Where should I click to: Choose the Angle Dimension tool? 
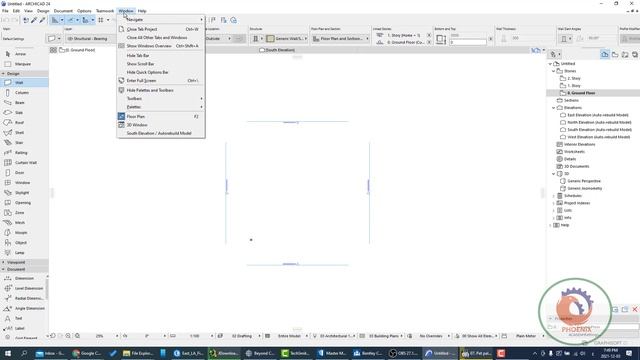coord(29,308)
